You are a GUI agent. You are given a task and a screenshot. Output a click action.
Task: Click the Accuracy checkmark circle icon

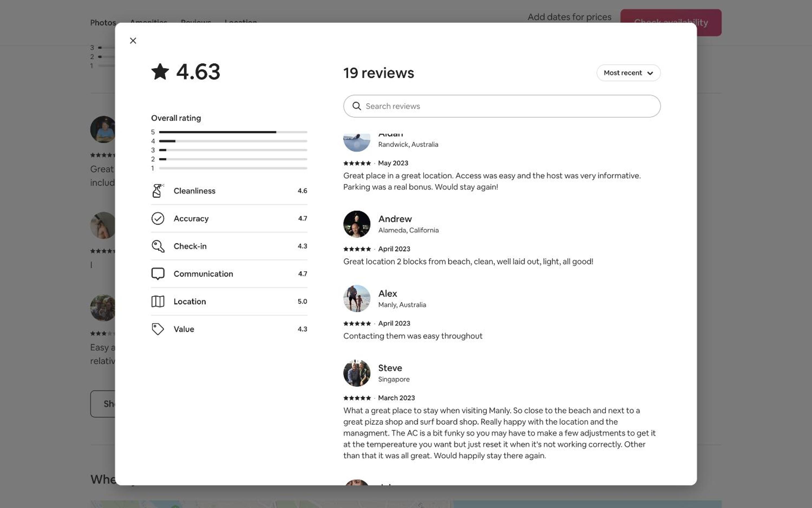coord(157,218)
